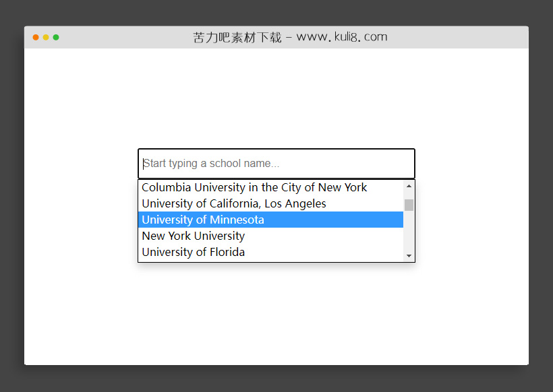This screenshot has height=392, width=553.
Task: Click the dark backdrop outside the window
Action: [x=11, y=202]
